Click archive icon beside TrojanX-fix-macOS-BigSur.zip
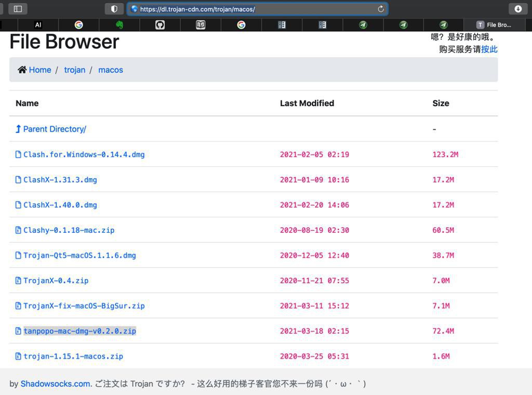Viewport: 532px width, 395px height. tap(18, 306)
